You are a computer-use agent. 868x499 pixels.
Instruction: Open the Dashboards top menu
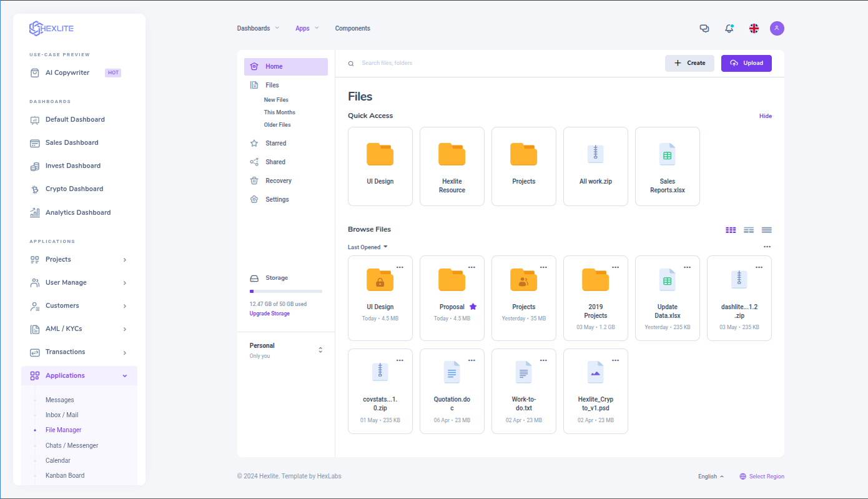coord(258,28)
